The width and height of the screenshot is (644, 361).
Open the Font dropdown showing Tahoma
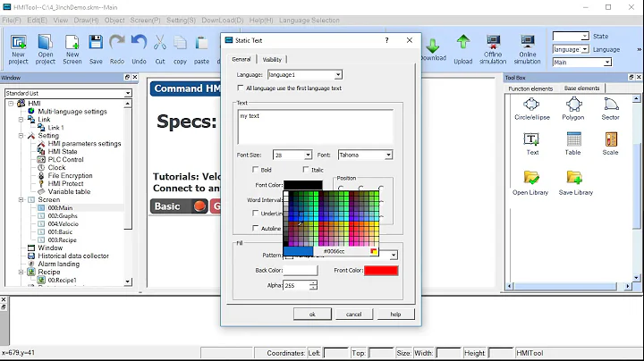tap(388, 155)
